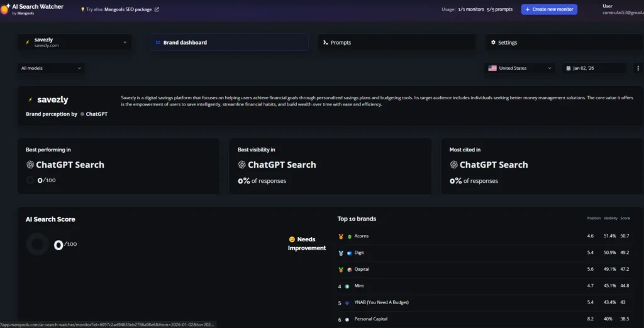Click the Score column header
This screenshot has width=644, height=328.
pos(625,218)
